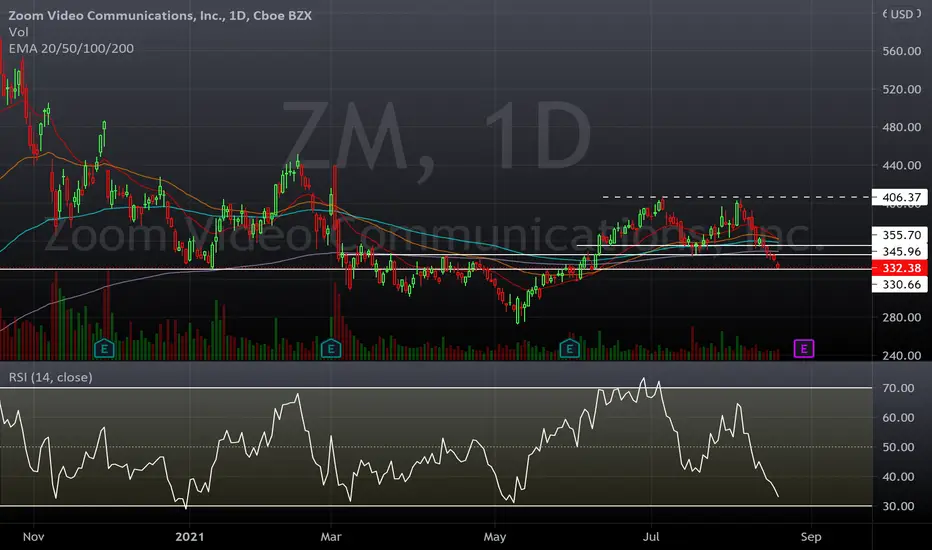Image resolution: width=932 pixels, height=550 pixels.
Task: Click the June earnings E marker
Action: coord(569,348)
